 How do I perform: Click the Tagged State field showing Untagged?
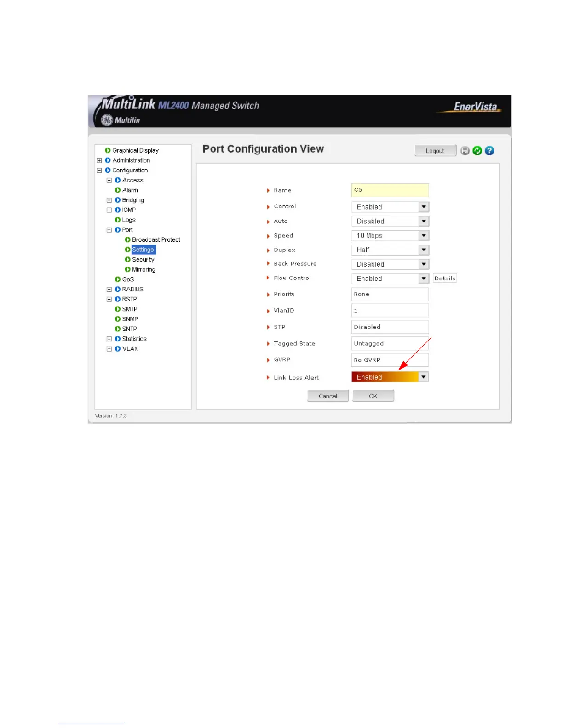[390, 343]
